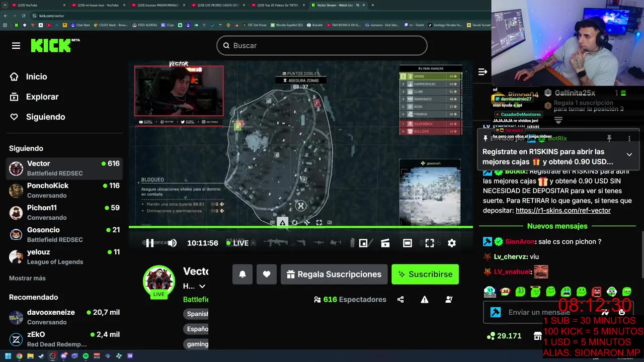
Task: Mute the stream volume
Action: pyautogui.click(x=172, y=243)
